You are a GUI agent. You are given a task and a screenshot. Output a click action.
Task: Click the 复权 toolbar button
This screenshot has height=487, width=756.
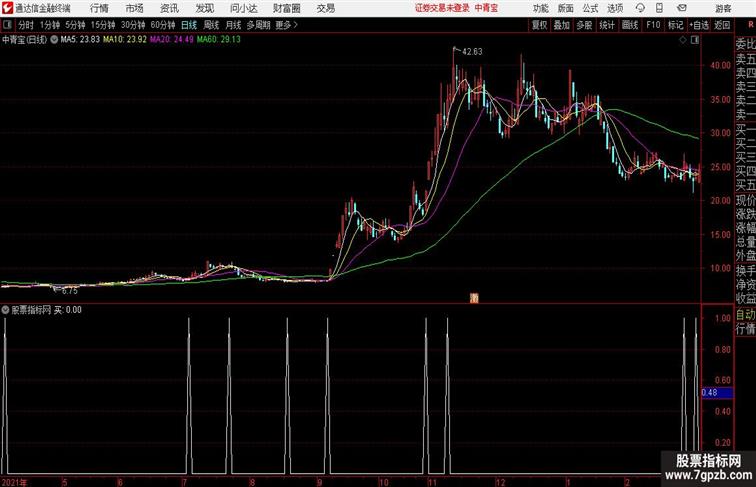click(x=540, y=25)
